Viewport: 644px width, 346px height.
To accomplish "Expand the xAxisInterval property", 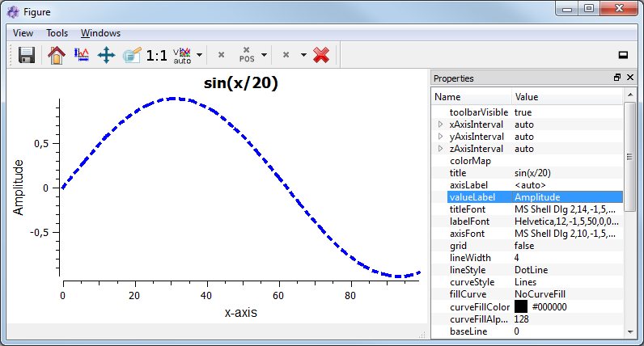I will coord(440,124).
